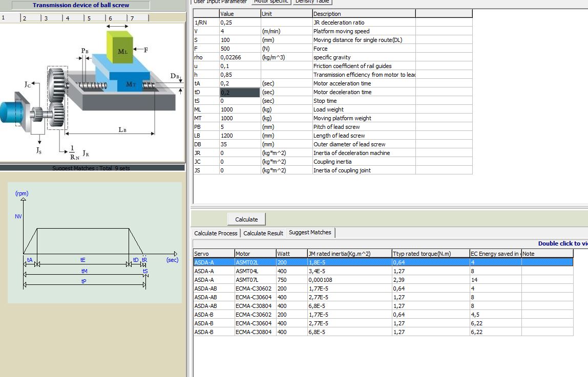Click the ball screw mechanism diagram
588x377 pixels.
pyautogui.click(x=92, y=93)
